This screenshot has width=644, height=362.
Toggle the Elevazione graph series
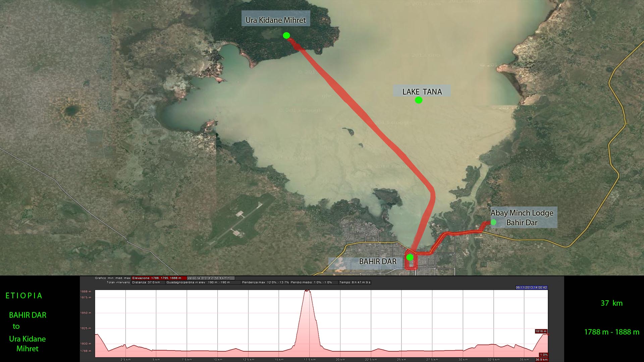159,278
